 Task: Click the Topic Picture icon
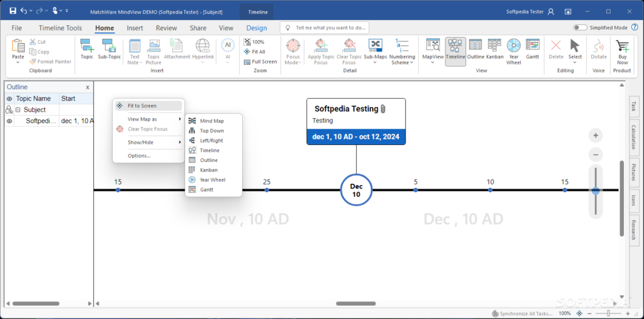pyautogui.click(x=154, y=45)
